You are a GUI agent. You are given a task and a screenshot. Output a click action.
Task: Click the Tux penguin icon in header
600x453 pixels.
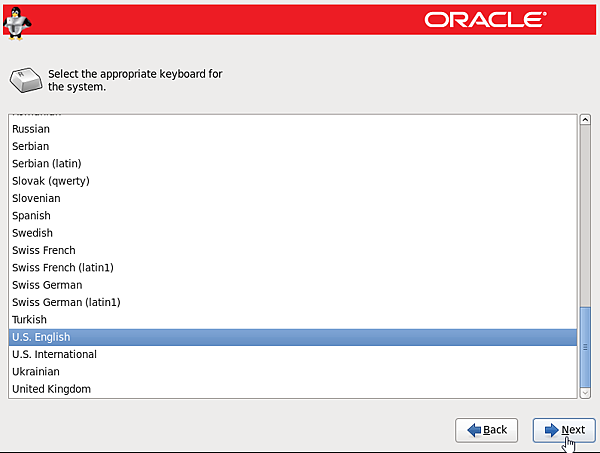click(x=18, y=18)
